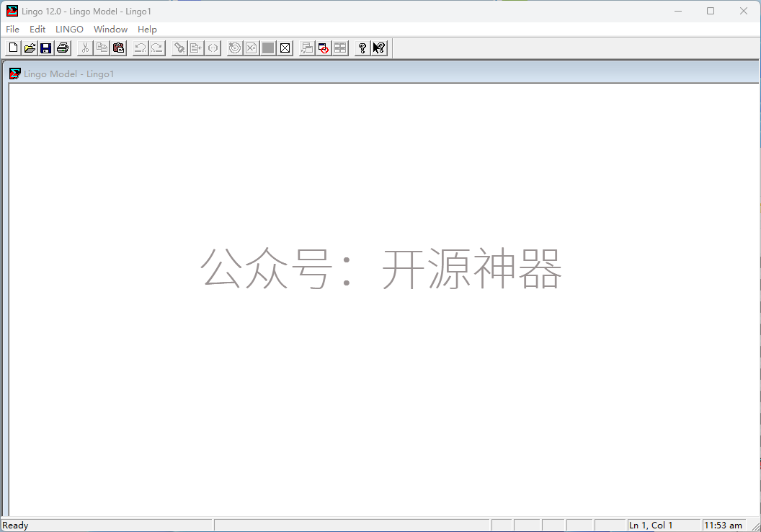761x532 pixels.
Task: Open a file using the folder icon
Action: (x=30, y=48)
